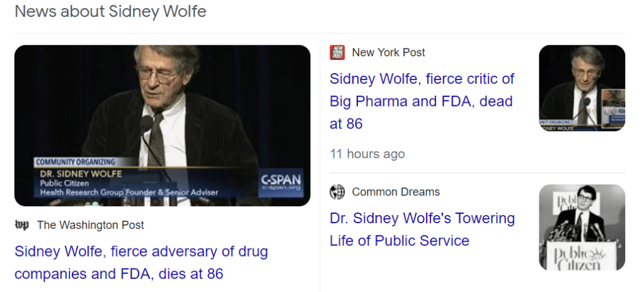Click 'The Washington Post' source name
Viewport: 644px width, 292px height.
click(90, 225)
